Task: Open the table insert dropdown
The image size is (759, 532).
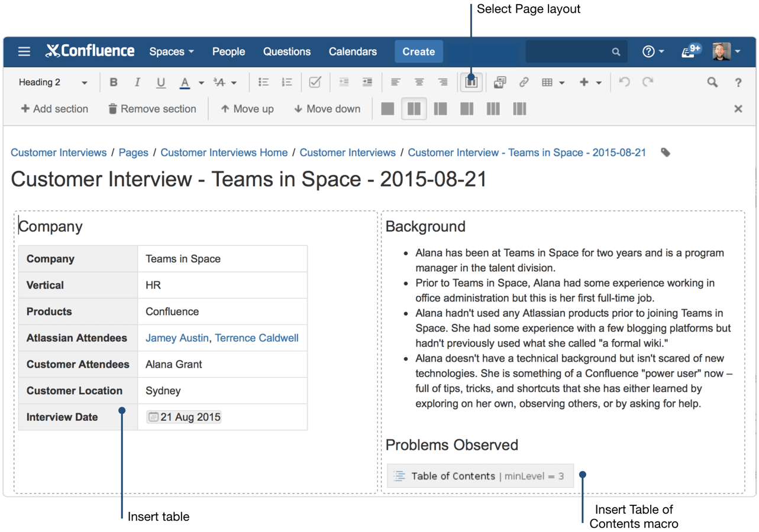Action: 553,83
